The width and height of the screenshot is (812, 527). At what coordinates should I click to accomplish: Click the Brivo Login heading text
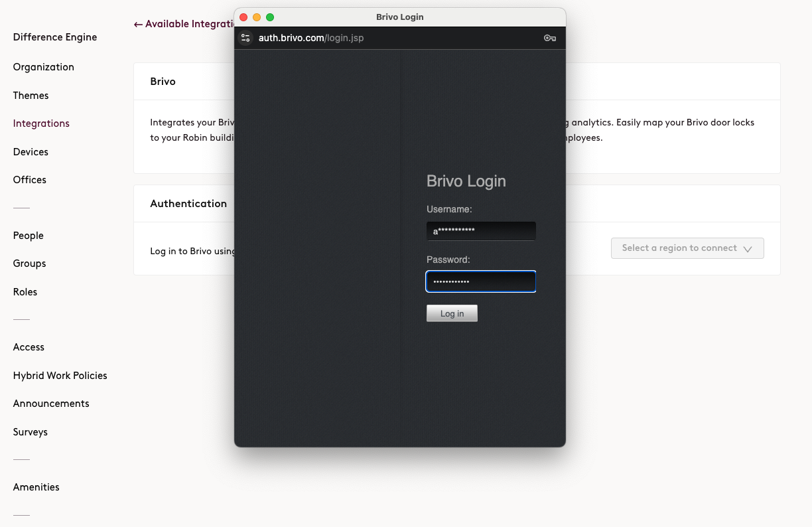click(466, 181)
